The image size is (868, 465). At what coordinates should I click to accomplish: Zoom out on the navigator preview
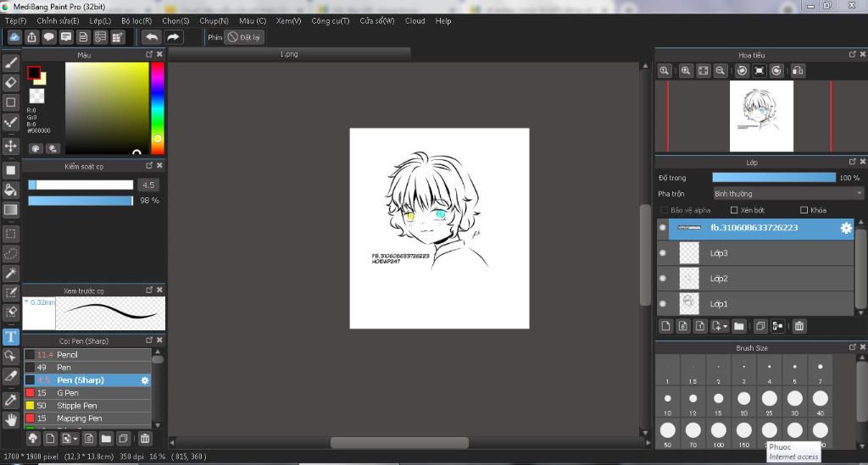tap(721, 71)
